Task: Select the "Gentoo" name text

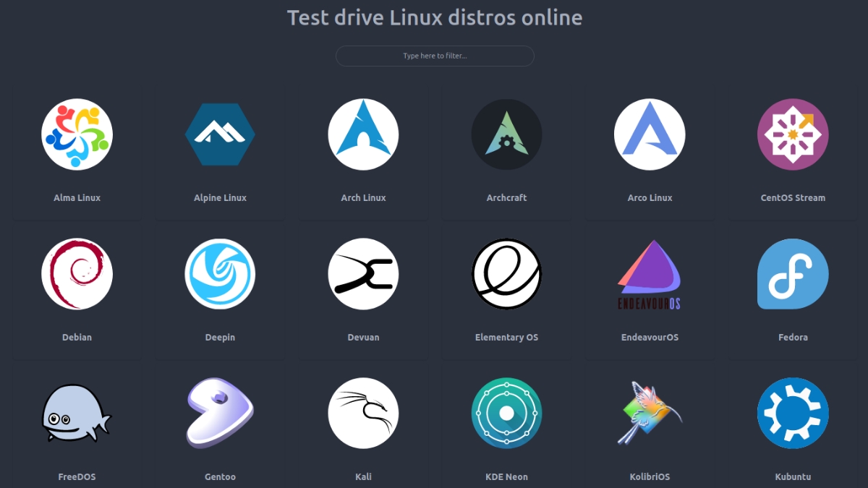Action: [220, 476]
